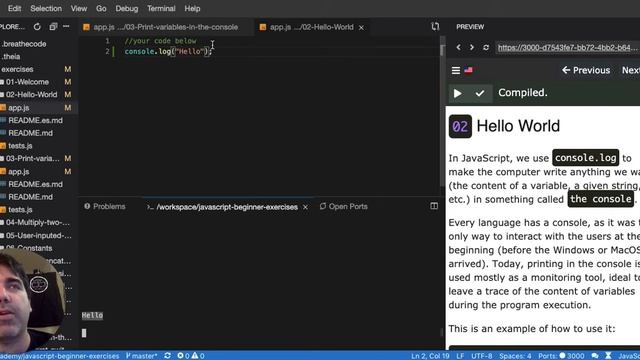Change UTF-8 file encoding
640x360 pixels.
(x=482, y=356)
